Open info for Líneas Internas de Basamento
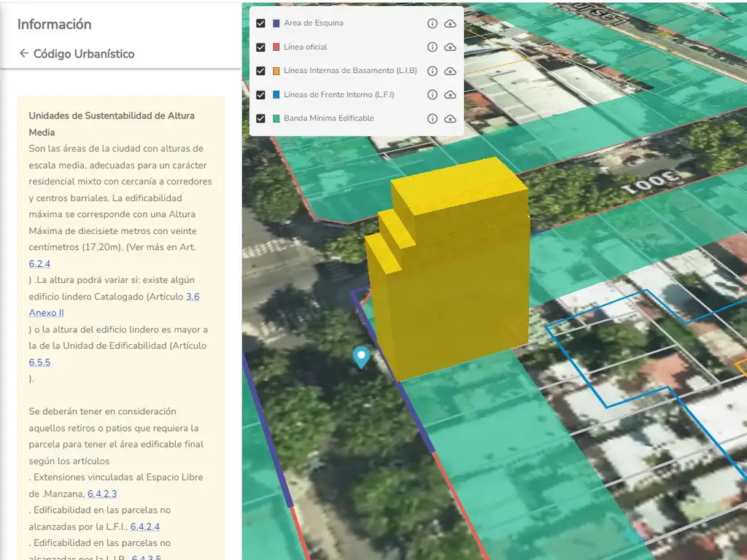Image resolution: width=747 pixels, height=560 pixels. pos(432,71)
